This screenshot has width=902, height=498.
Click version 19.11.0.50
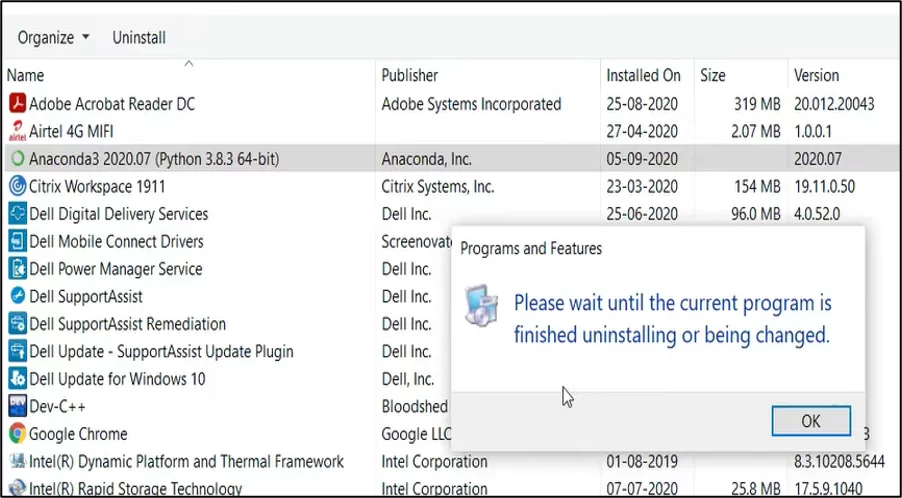pyautogui.click(x=824, y=186)
